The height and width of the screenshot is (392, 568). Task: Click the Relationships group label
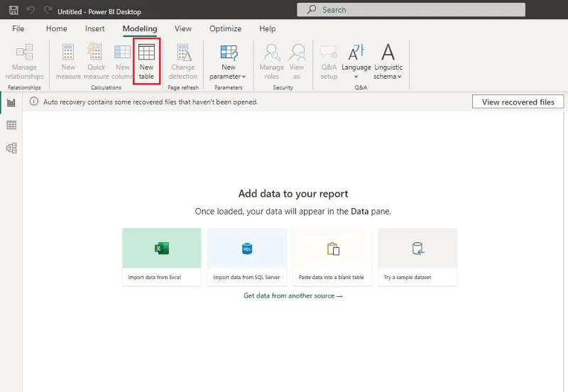tap(24, 87)
